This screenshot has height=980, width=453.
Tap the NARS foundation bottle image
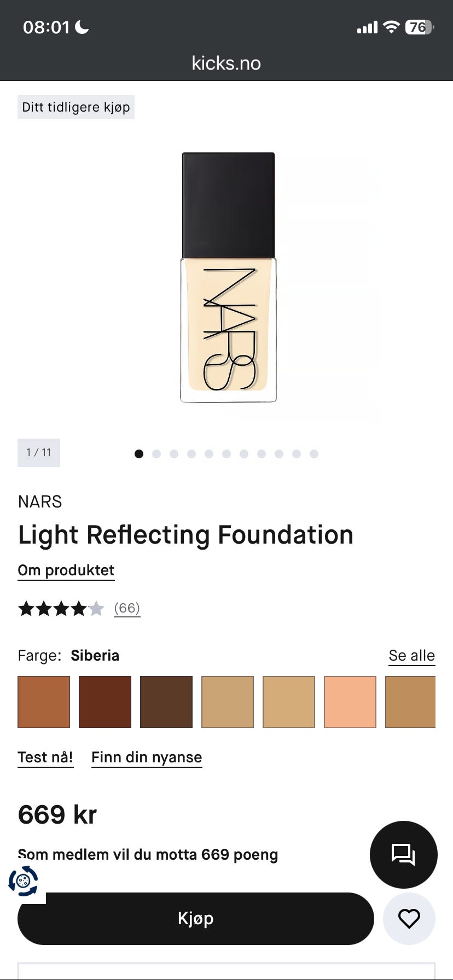click(228, 277)
